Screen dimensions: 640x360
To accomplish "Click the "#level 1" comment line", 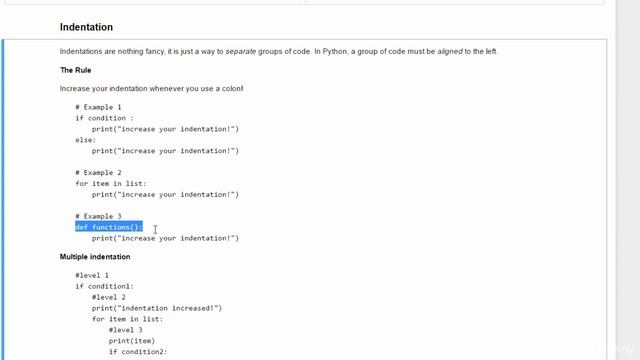I will (x=92, y=276).
